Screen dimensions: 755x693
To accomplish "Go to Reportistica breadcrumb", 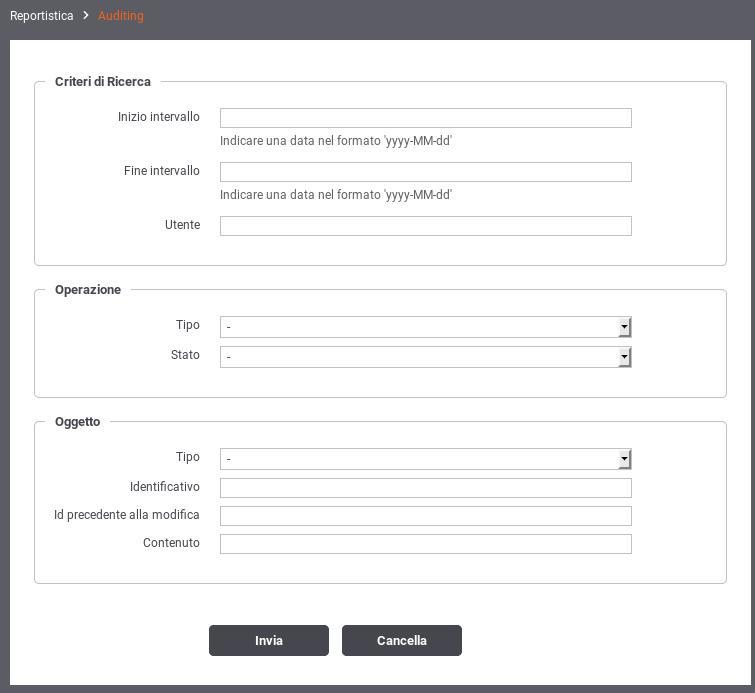I will click(x=42, y=16).
